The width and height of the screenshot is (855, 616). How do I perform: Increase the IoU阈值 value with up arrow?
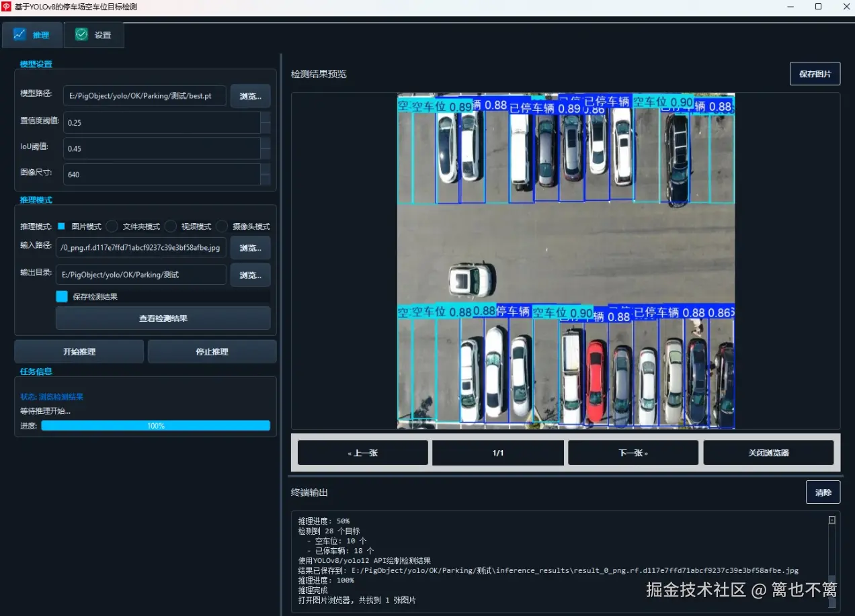tap(266, 143)
